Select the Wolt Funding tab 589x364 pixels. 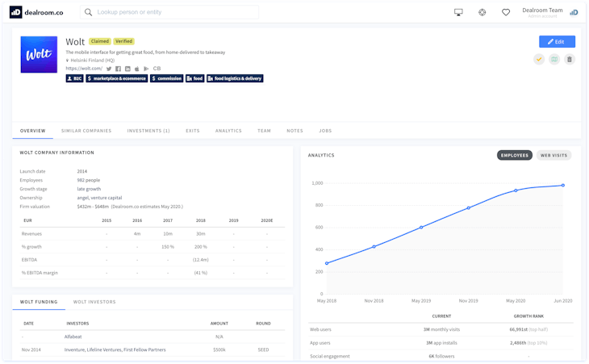click(39, 302)
